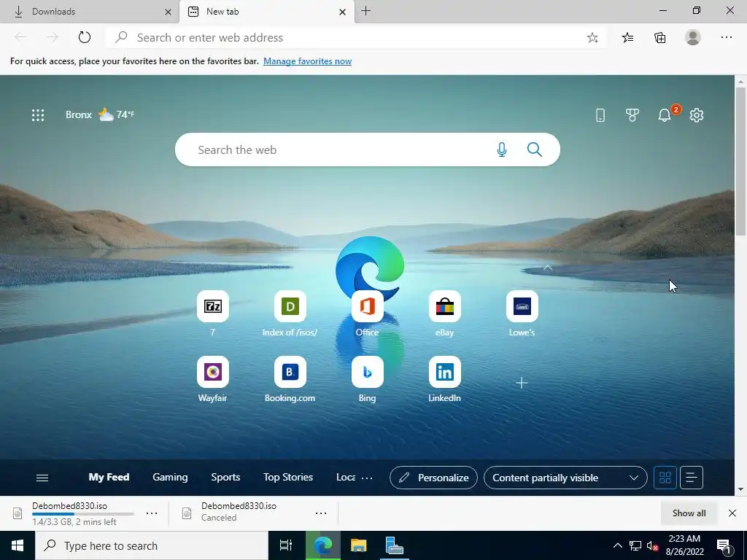
Task: Open the Lowe's quick link tile
Action: 522,306
